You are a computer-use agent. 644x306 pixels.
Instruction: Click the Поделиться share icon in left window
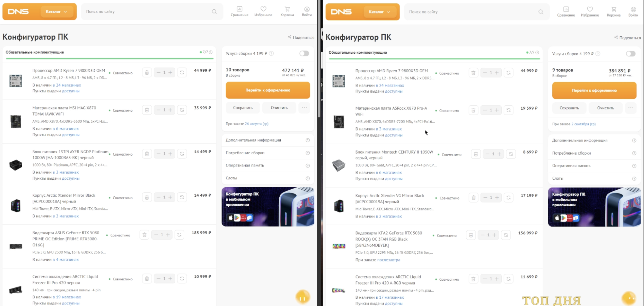[x=290, y=37]
